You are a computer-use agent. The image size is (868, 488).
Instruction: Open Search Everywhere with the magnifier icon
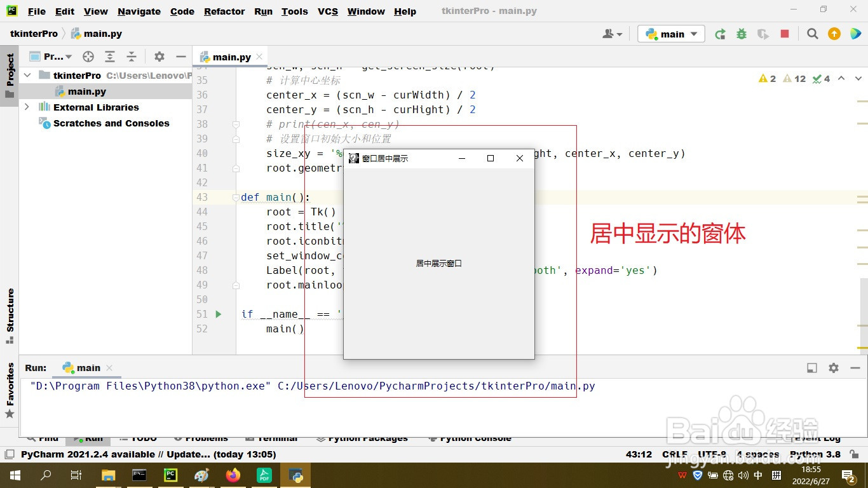812,34
